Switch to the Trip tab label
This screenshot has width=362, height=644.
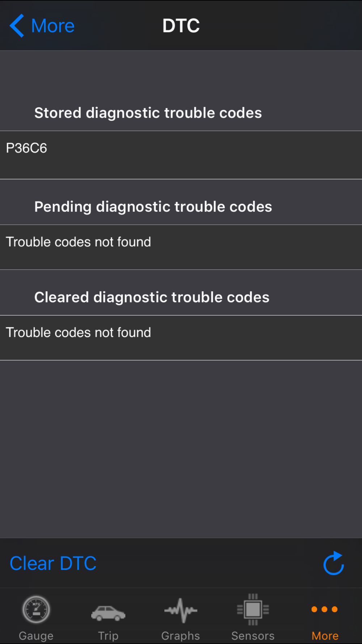coord(108,636)
